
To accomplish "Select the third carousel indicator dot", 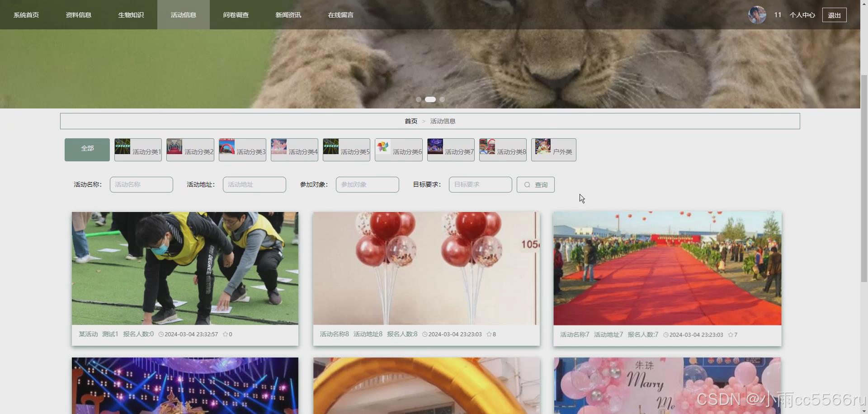I will 442,99.
